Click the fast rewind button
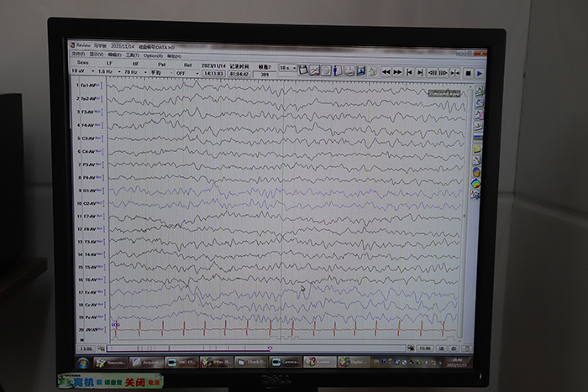 [x=386, y=72]
